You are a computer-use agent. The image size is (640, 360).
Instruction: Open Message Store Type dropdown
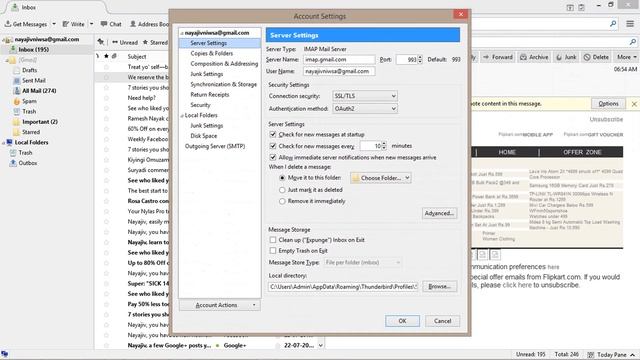tap(363, 262)
